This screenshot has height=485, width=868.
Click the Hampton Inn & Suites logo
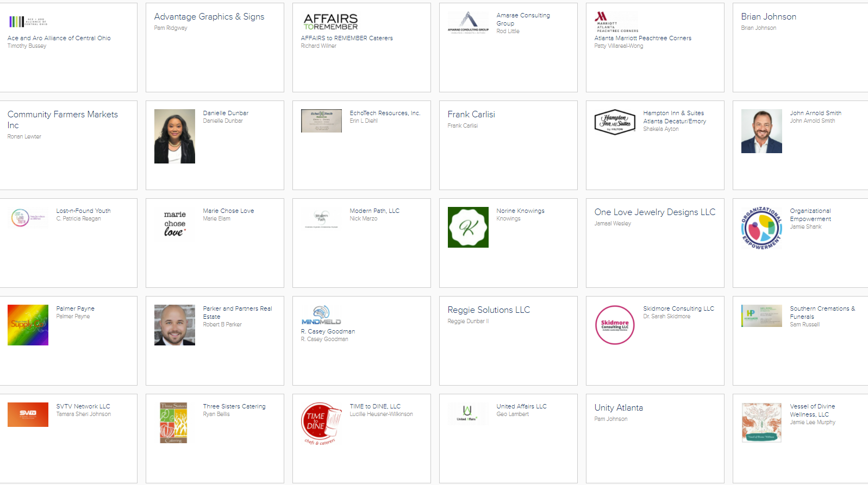point(615,122)
